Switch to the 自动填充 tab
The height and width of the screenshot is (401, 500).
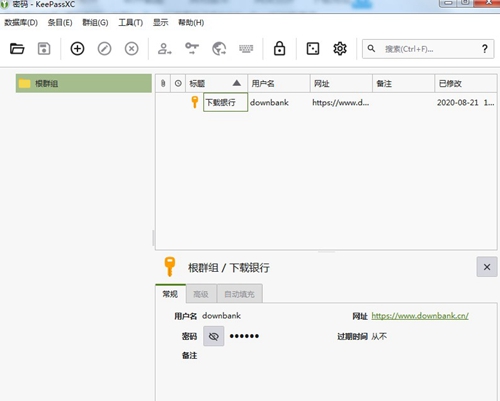239,294
